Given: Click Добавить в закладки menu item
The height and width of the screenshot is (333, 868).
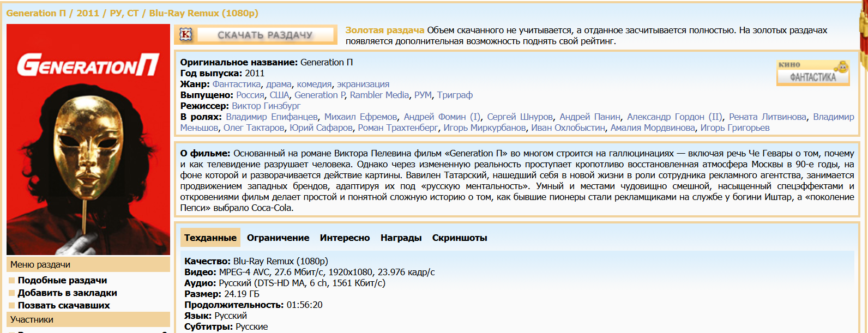Looking at the screenshot, I should pyautogui.click(x=68, y=293).
